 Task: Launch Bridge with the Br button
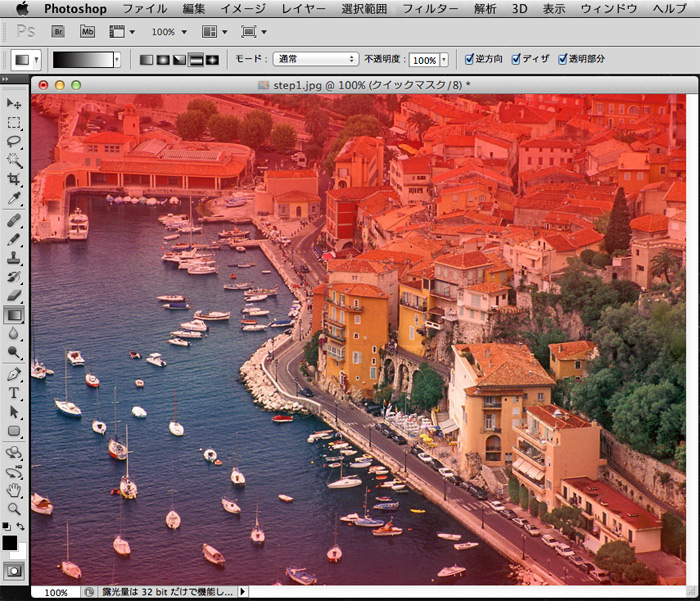58,31
